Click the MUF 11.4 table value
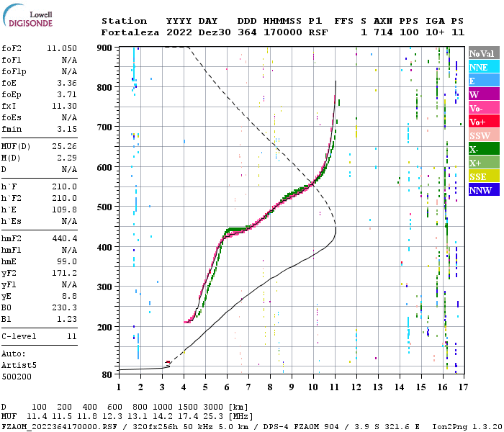The height and width of the screenshot is (432, 504). 37,417
